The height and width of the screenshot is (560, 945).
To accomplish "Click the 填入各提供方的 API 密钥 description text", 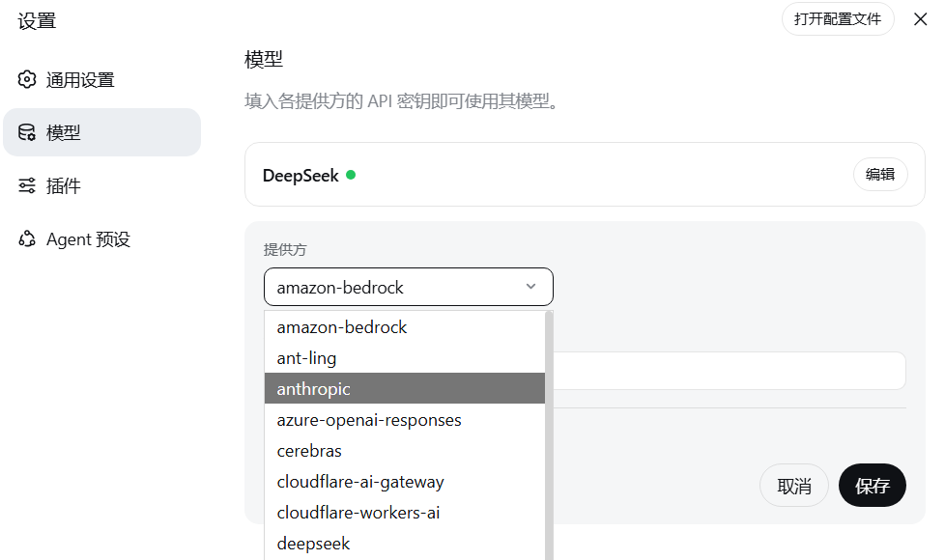I will 401,101.
